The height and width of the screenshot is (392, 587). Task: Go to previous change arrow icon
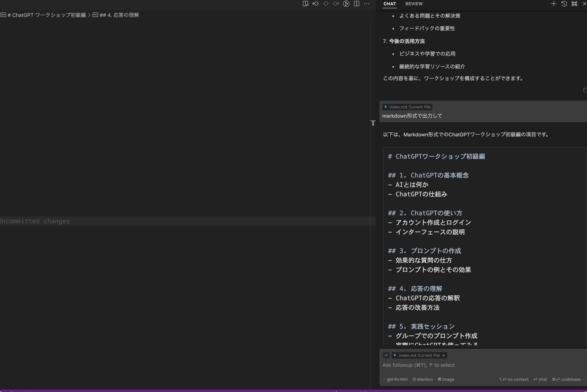[316, 4]
